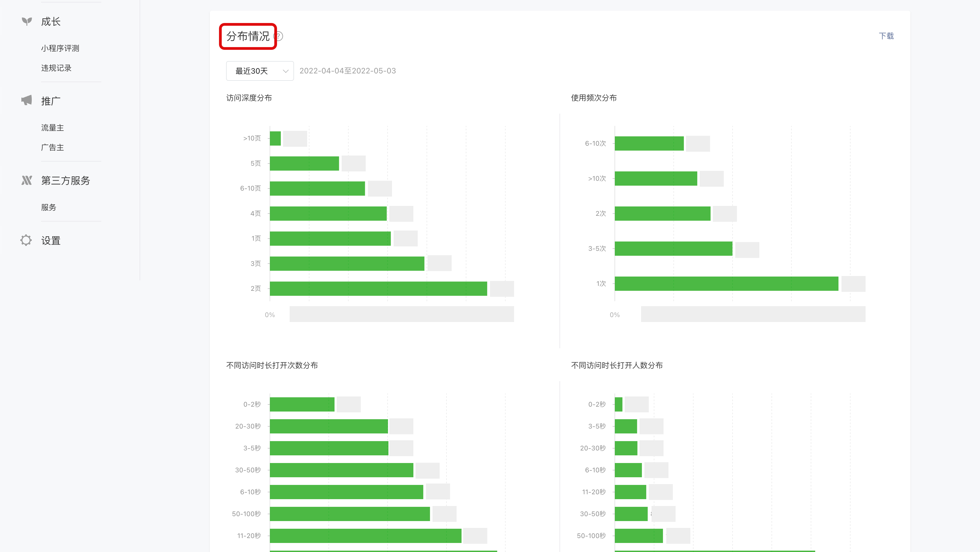The height and width of the screenshot is (552, 980).
Task: Click the 推广 megaphone icon
Action: click(27, 100)
